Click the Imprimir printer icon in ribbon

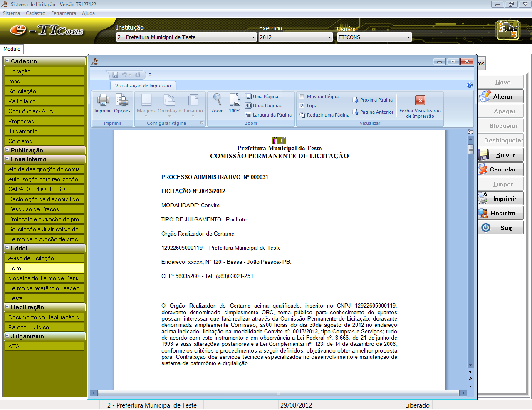[x=103, y=100]
